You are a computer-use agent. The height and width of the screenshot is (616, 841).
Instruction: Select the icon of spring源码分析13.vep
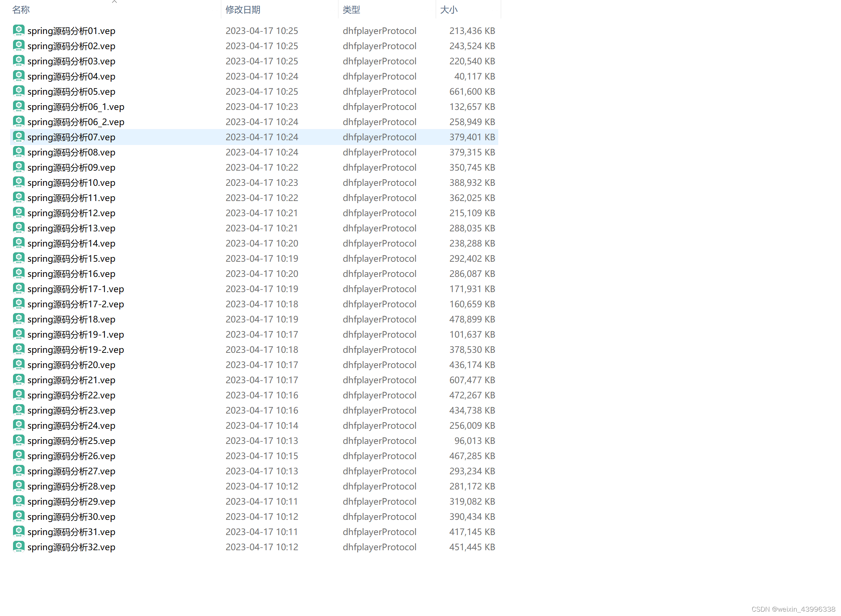point(19,228)
